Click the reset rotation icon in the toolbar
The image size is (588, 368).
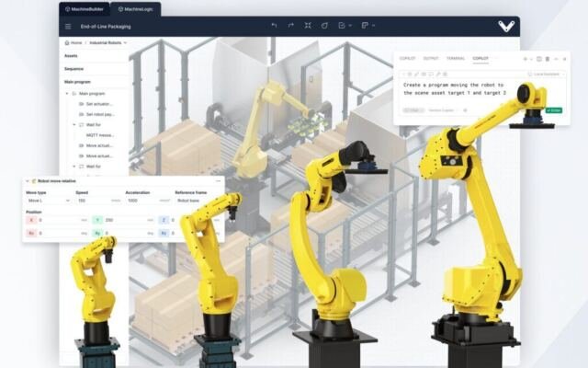coord(324,26)
